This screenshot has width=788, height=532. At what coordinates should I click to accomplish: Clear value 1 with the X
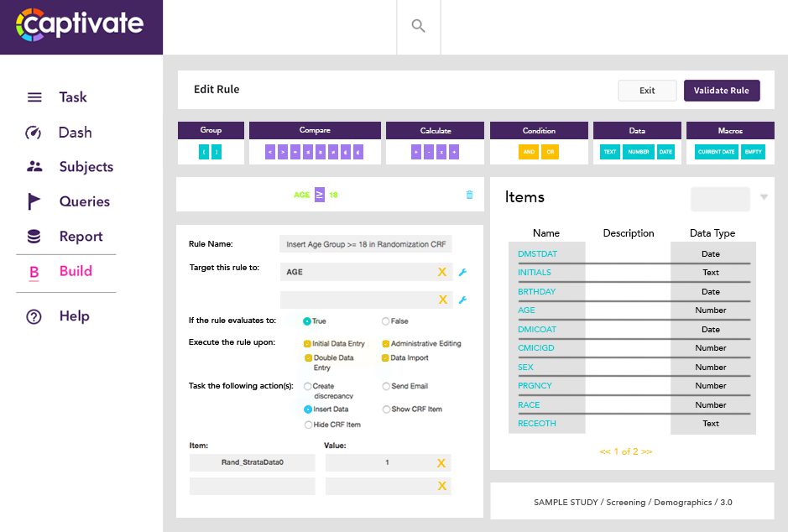pyautogui.click(x=441, y=463)
